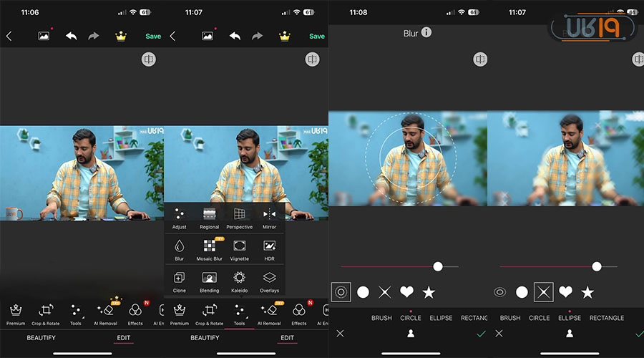Click the info icon beside Blur title
Viewport: 644px width, 358px height.
pyautogui.click(x=426, y=32)
